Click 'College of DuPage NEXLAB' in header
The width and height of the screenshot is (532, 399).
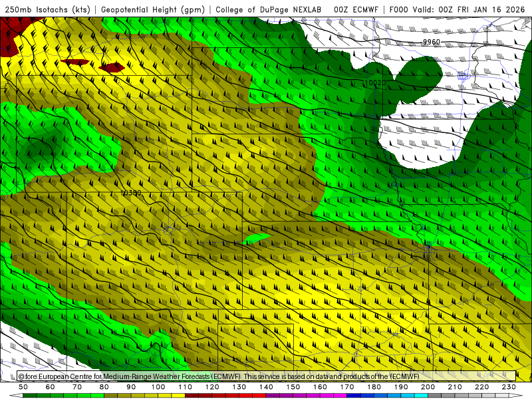click(269, 9)
